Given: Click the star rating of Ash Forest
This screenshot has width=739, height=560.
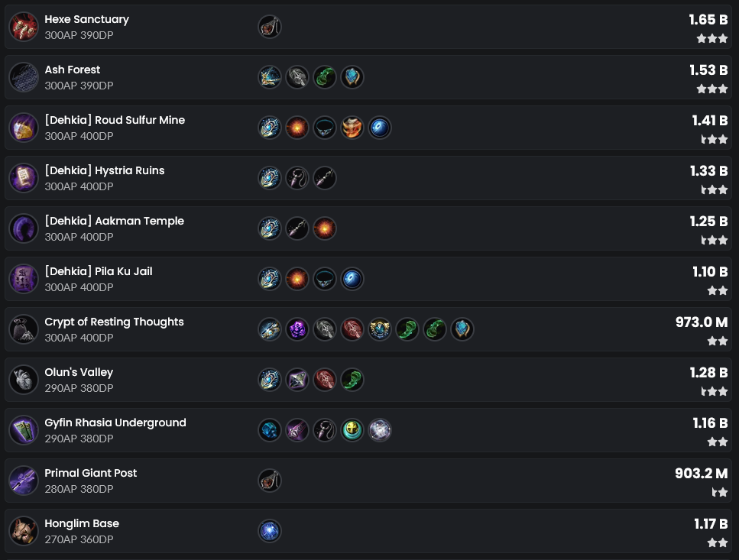Looking at the screenshot, I should [x=712, y=89].
